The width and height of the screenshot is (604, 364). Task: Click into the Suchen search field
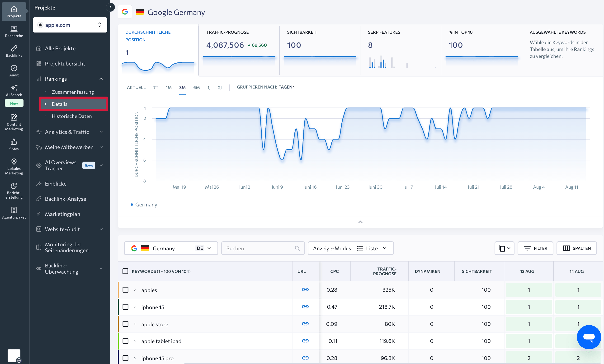tap(263, 248)
